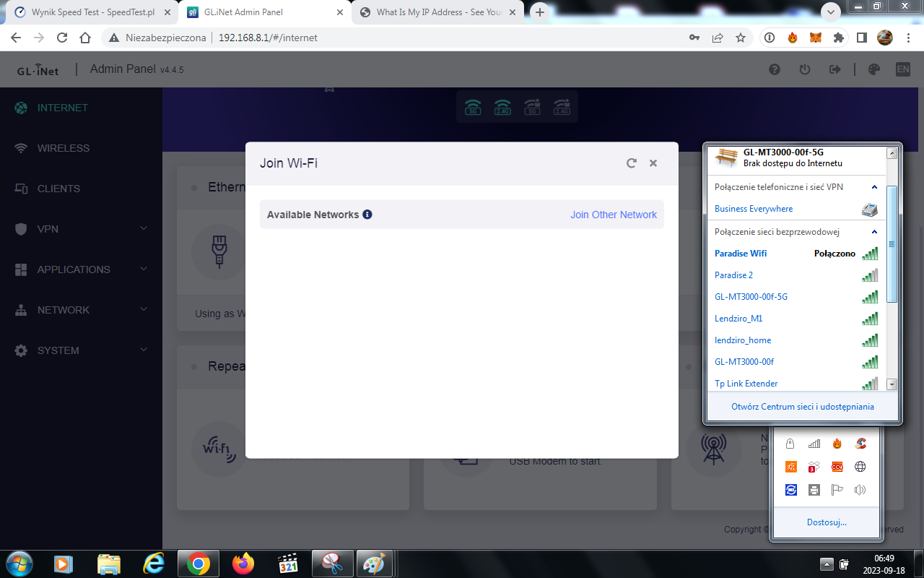Click the help question mark icon in header

[x=775, y=69]
